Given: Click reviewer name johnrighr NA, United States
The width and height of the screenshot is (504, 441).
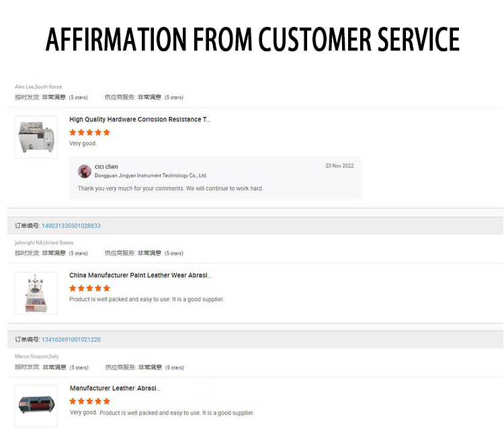Looking at the screenshot, I should coord(44,243).
